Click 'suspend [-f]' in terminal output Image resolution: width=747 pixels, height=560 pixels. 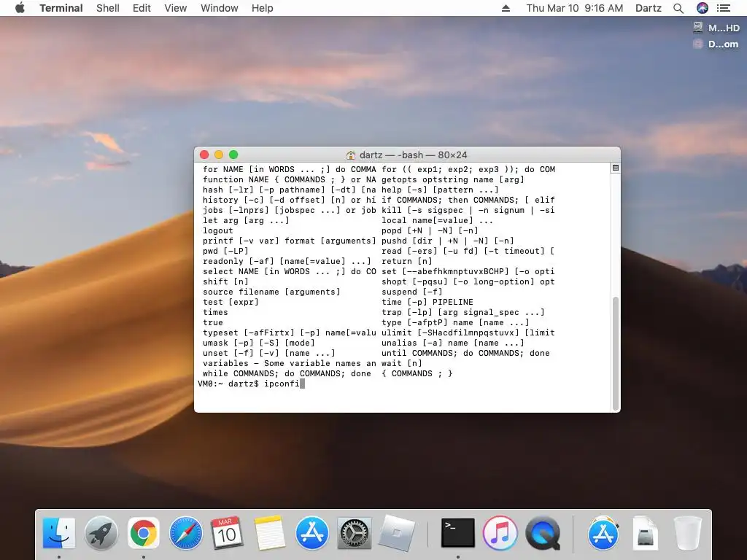pos(412,292)
